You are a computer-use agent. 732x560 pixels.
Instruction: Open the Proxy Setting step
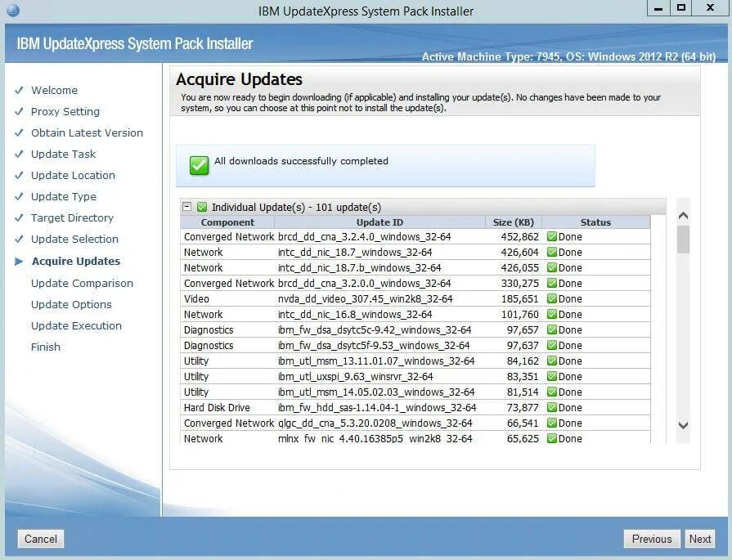click(x=65, y=111)
